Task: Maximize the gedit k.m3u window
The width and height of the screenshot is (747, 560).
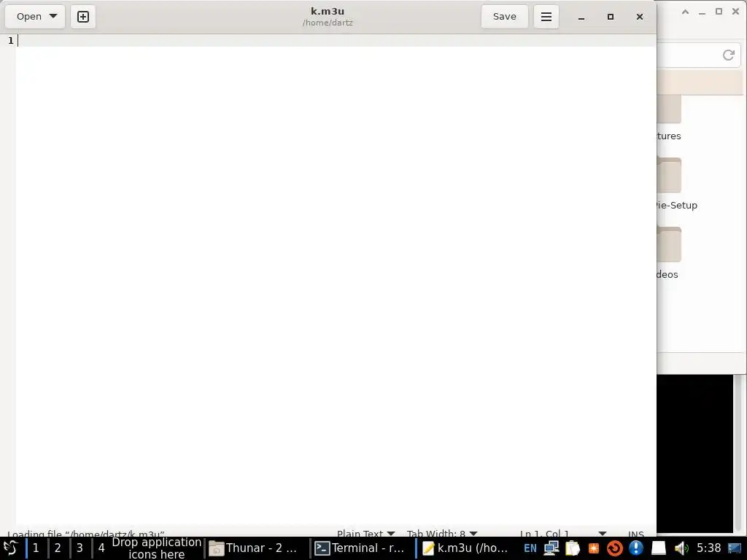Action: tap(611, 17)
